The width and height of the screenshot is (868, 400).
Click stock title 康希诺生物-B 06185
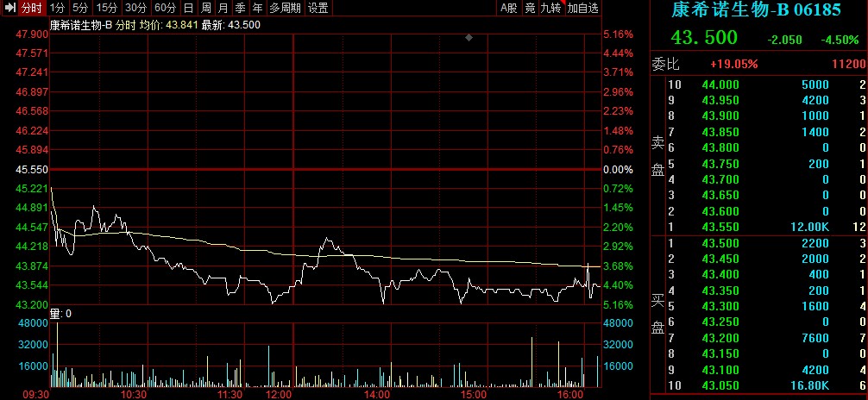(756, 9)
